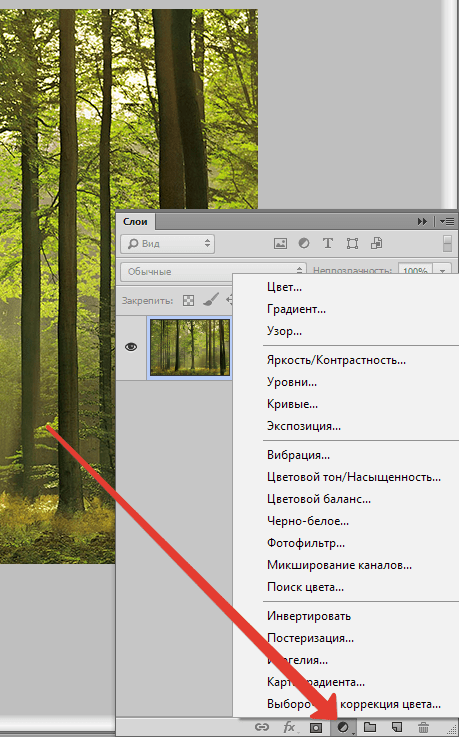Click the pixel layer filter icon
Screen dimensions: 459x737
(280, 243)
